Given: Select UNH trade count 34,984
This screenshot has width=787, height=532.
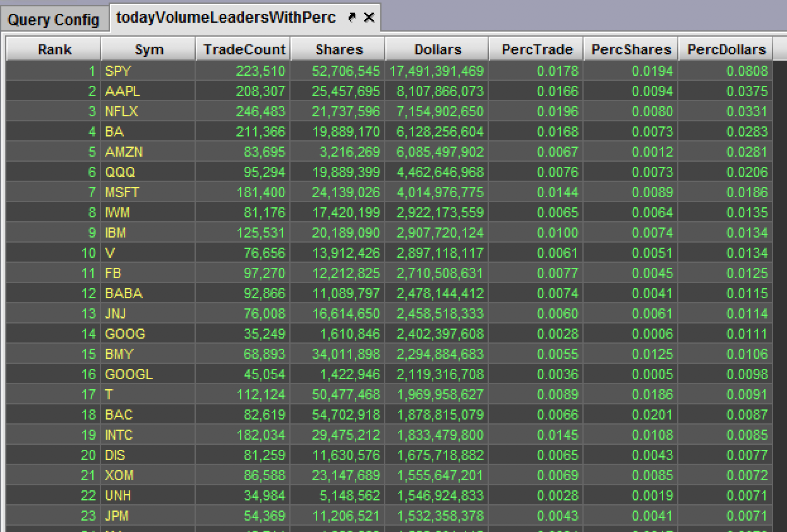Looking at the screenshot, I should (243, 495).
